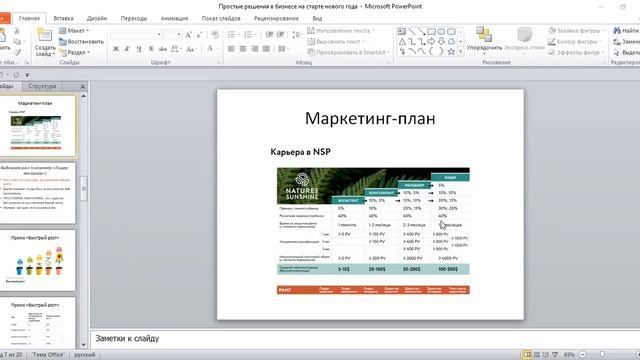Expand the shapes gallery
This screenshot has height=360, width=640.
[461, 52]
